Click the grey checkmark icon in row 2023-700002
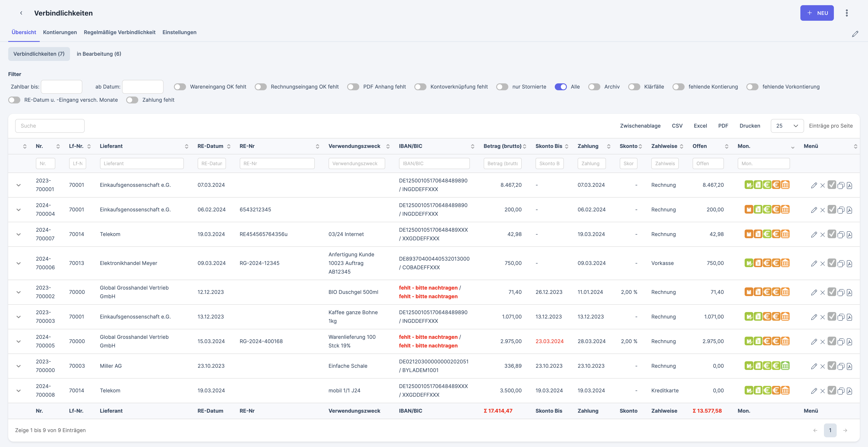868x447 pixels. (832, 292)
